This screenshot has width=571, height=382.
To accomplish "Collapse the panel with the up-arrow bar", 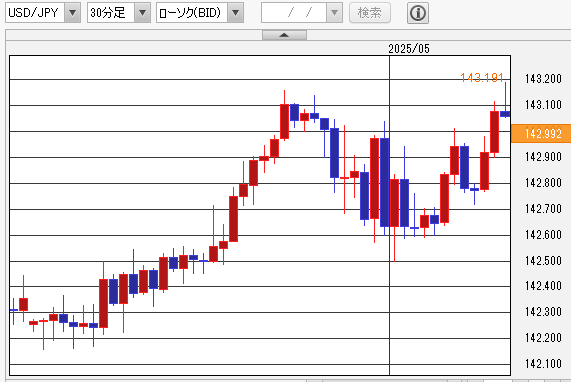I will coord(284,35).
